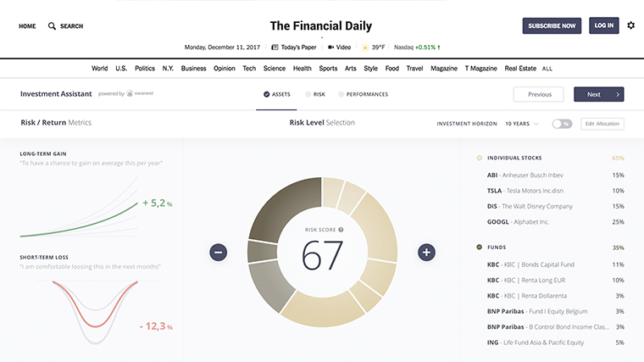Click the Monday, December 11, 2017 date

[222, 47]
